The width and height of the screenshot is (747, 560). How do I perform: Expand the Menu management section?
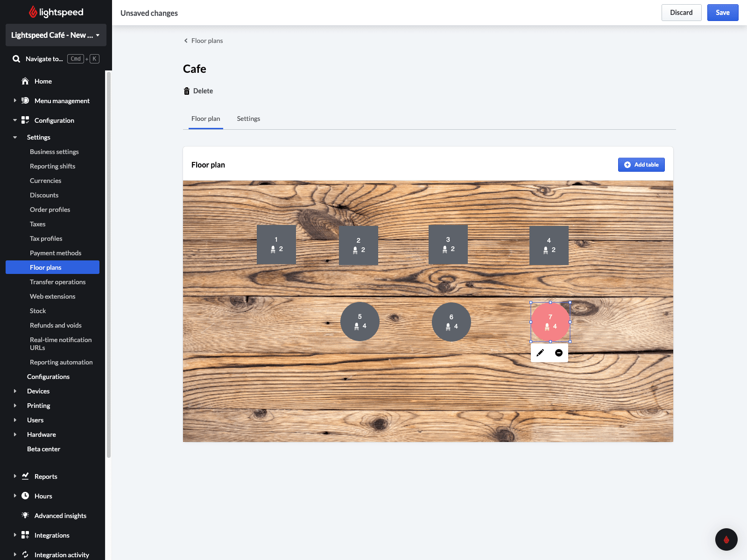15,101
